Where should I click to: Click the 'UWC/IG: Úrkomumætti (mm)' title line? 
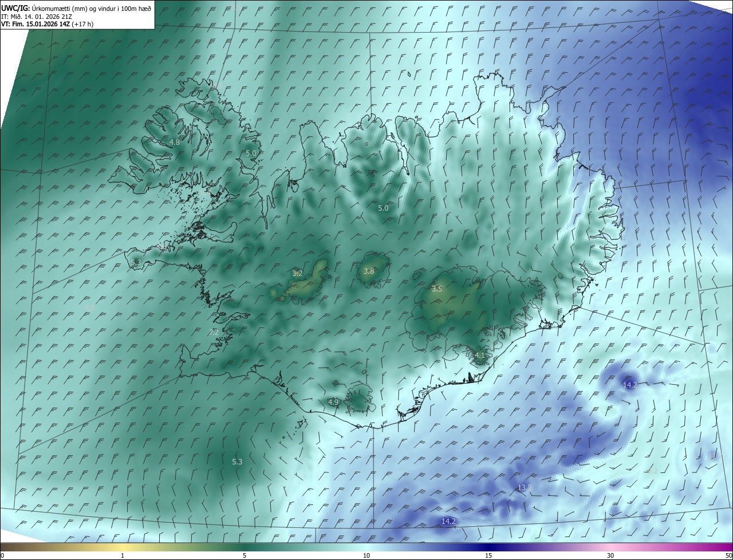76,8
